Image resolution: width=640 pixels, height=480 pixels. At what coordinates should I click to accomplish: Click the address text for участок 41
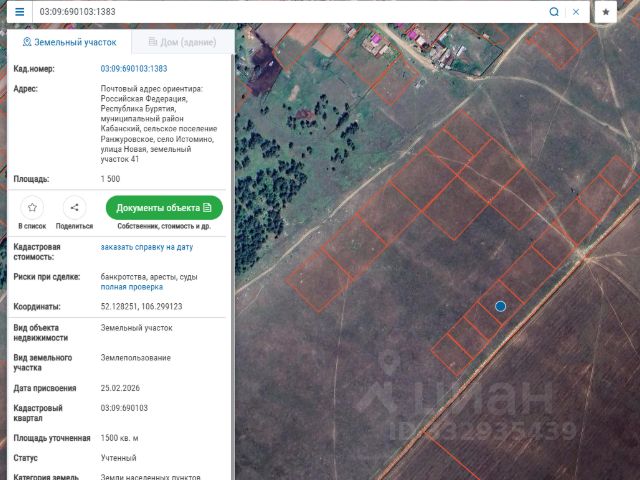(157, 124)
